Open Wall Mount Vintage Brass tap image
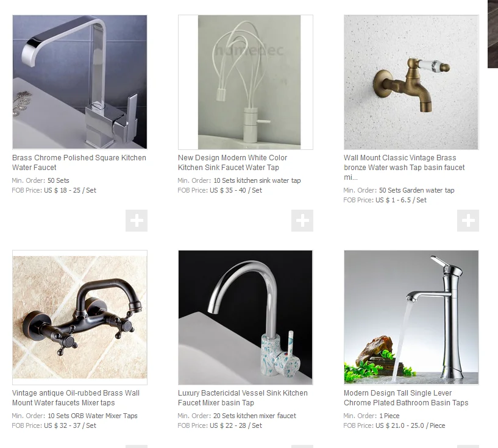Screen dimensions: 498x448 (x=411, y=82)
